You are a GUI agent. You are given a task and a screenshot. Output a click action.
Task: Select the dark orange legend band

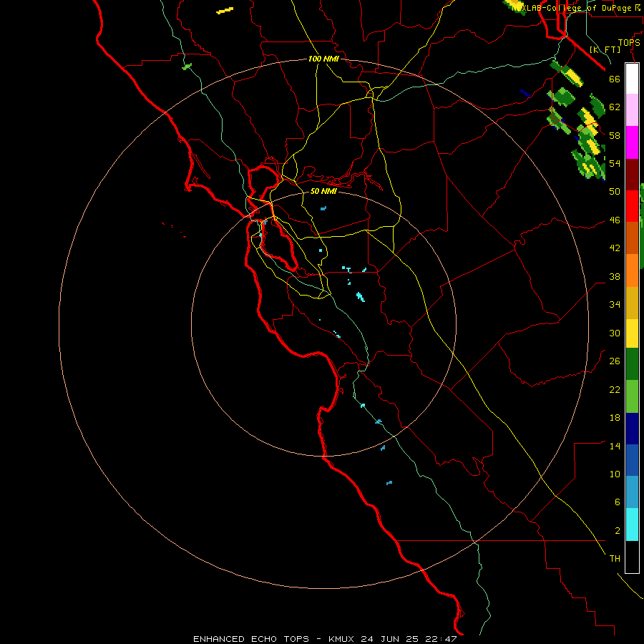(632, 238)
